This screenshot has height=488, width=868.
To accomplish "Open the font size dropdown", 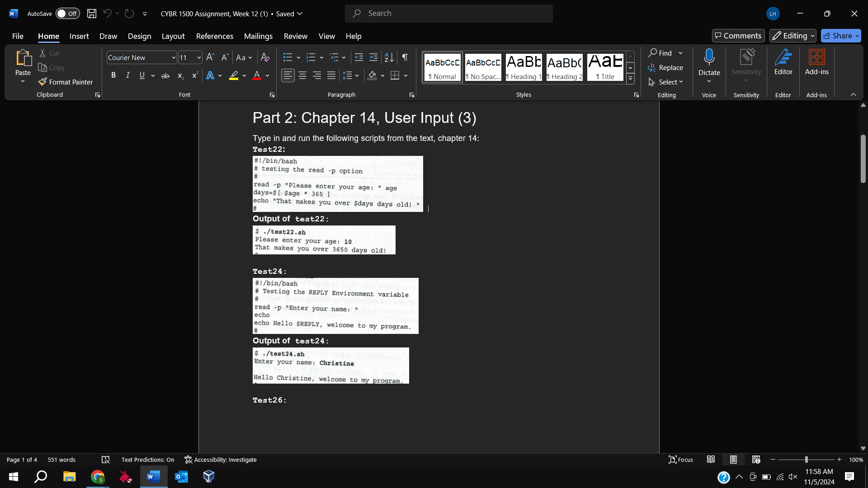I will [x=198, y=57].
